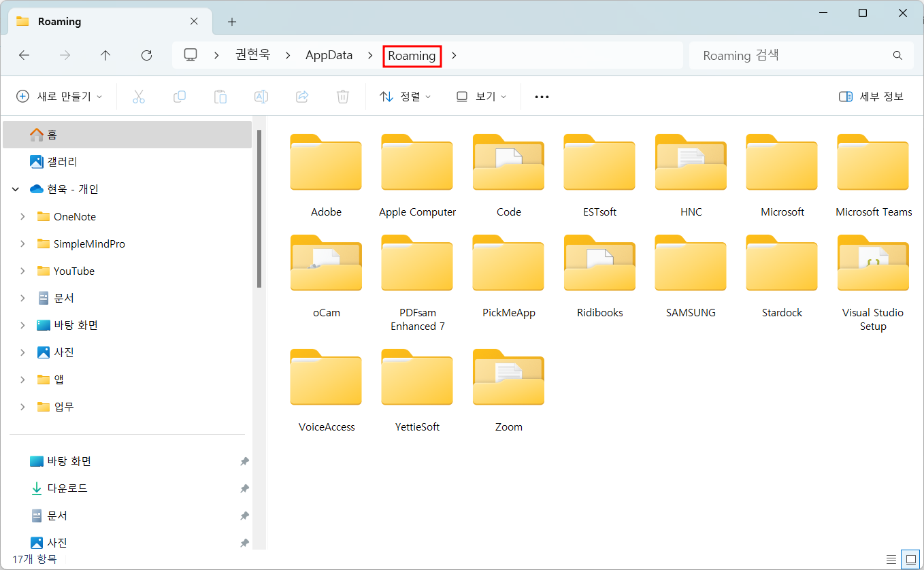Add a new tab with plus button
Viewport: 924px width, 570px height.
232,22
